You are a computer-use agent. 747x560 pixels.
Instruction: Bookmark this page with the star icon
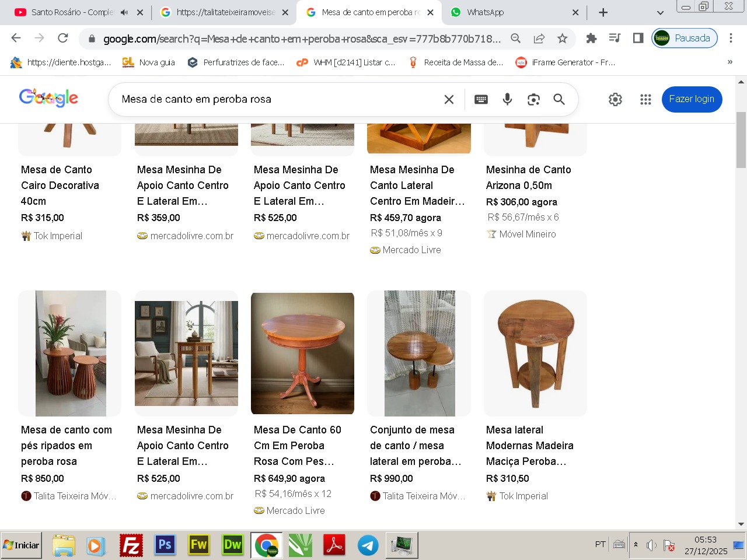point(562,38)
